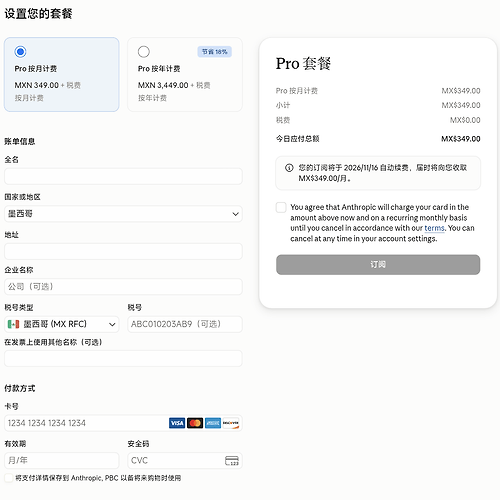Click the CVC card hint icon
Screen dimensions: 500x500
pyautogui.click(x=232, y=461)
